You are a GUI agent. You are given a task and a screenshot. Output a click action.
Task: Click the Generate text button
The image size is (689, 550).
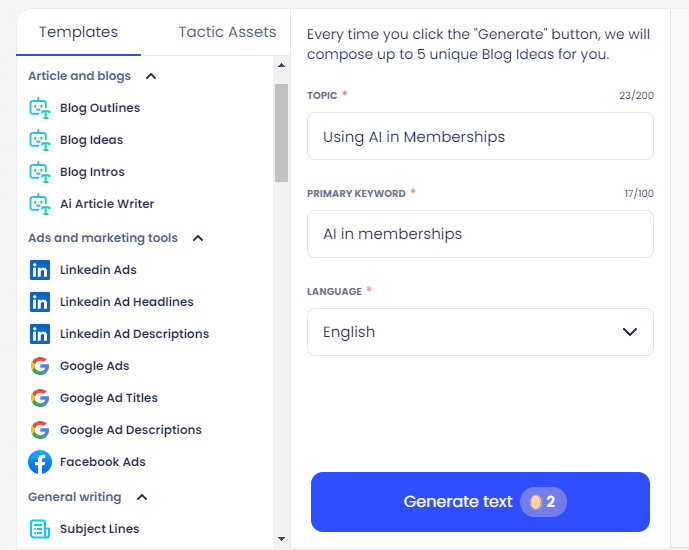[x=480, y=502]
